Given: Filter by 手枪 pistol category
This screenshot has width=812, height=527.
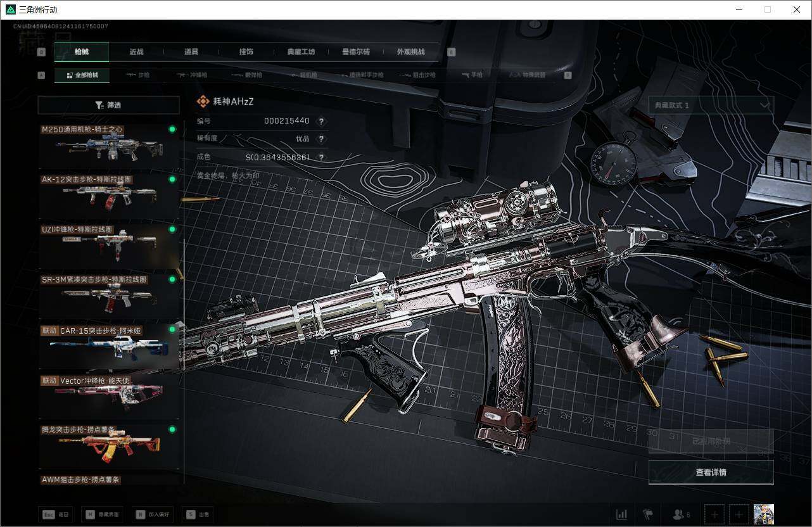Looking at the screenshot, I should pos(472,75).
